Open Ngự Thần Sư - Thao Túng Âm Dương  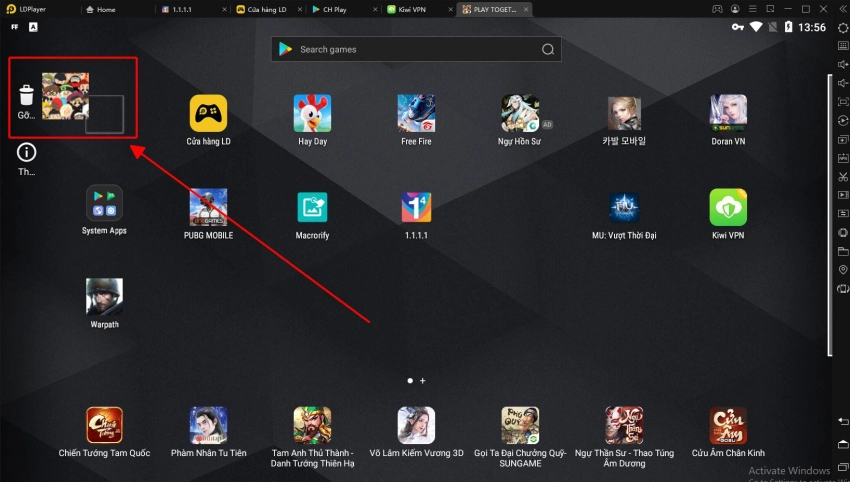click(624, 425)
